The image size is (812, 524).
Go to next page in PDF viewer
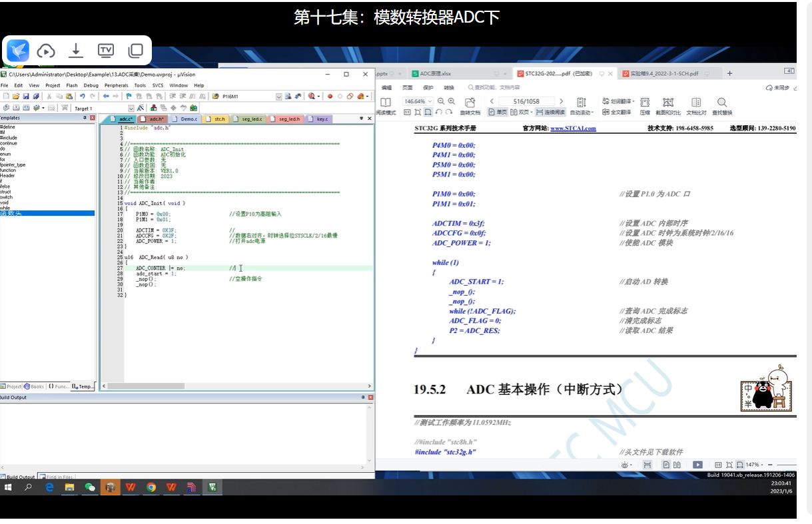[562, 101]
